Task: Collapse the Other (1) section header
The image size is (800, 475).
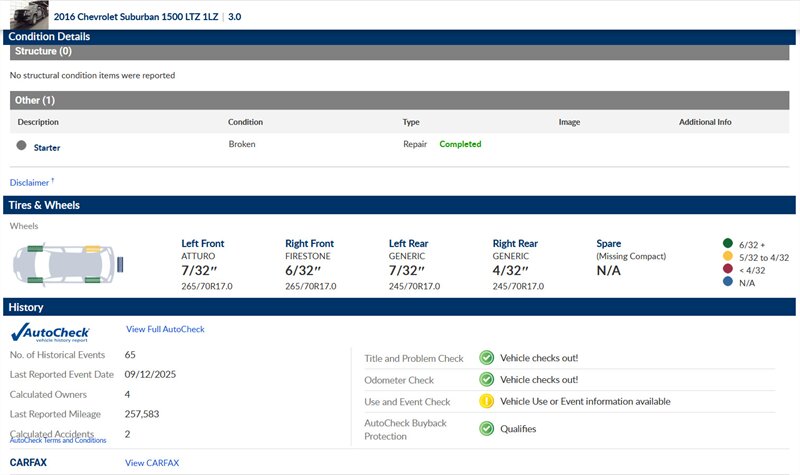Action: tap(398, 100)
